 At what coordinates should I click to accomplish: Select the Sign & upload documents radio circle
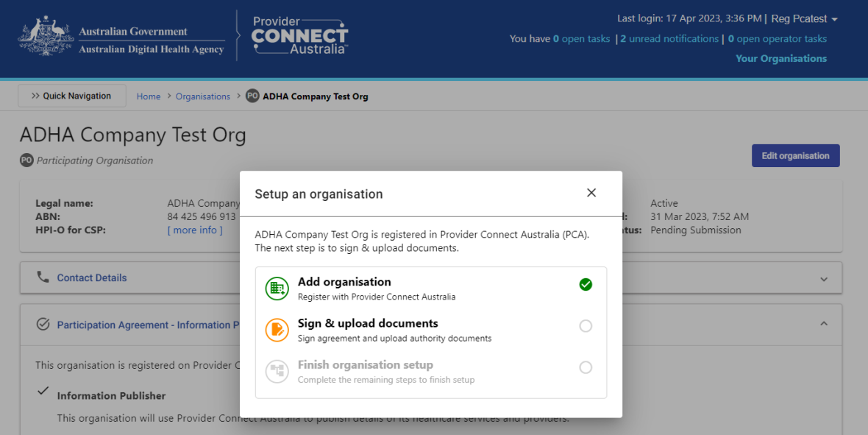(586, 326)
